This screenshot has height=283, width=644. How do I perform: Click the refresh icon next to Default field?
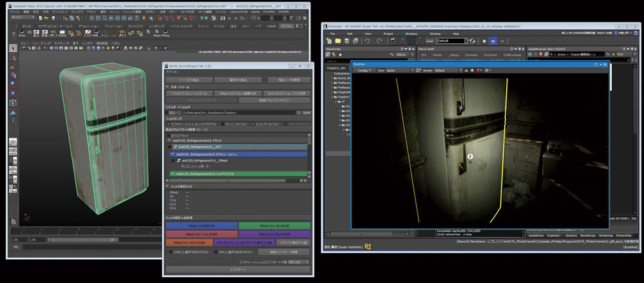pos(473,41)
